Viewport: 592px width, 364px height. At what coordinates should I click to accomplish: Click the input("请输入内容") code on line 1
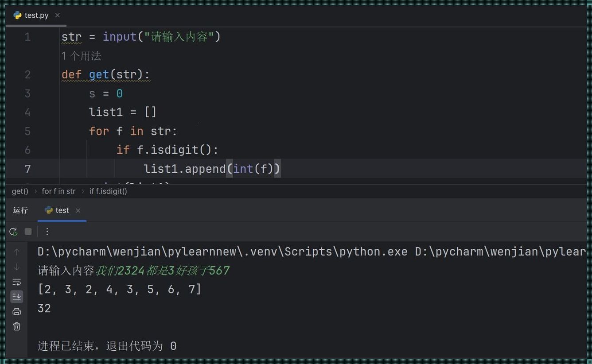click(x=162, y=37)
